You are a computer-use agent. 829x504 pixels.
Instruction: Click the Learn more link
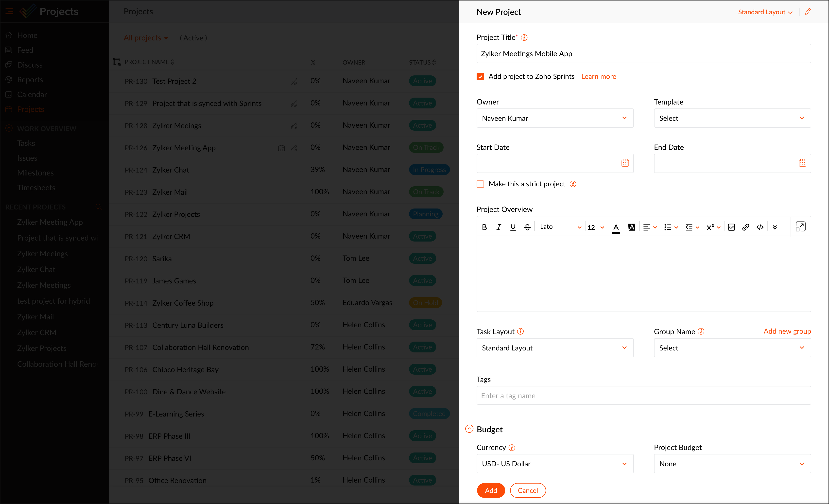point(599,76)
